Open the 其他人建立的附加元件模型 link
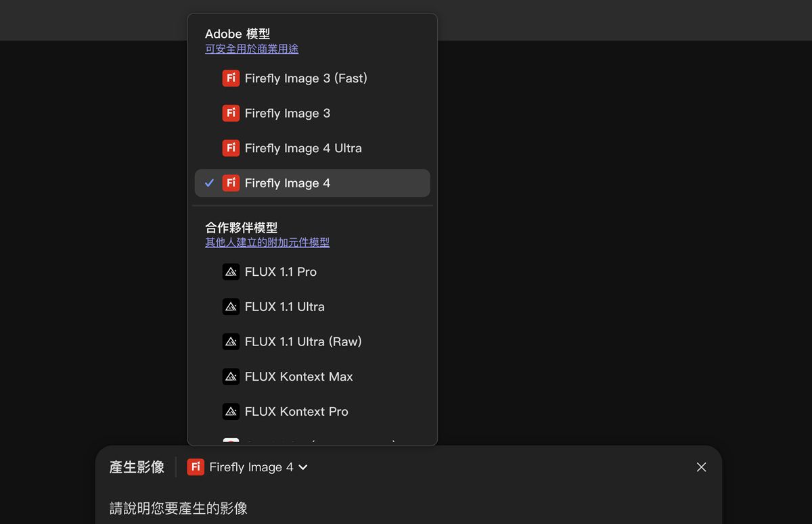Screen dimensions: 812x524 [x=267, y=242]
